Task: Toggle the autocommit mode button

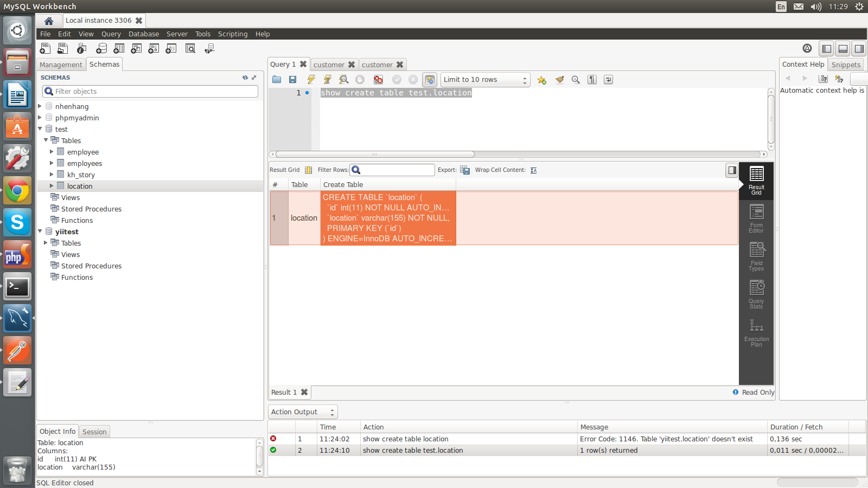Action: 430,80
